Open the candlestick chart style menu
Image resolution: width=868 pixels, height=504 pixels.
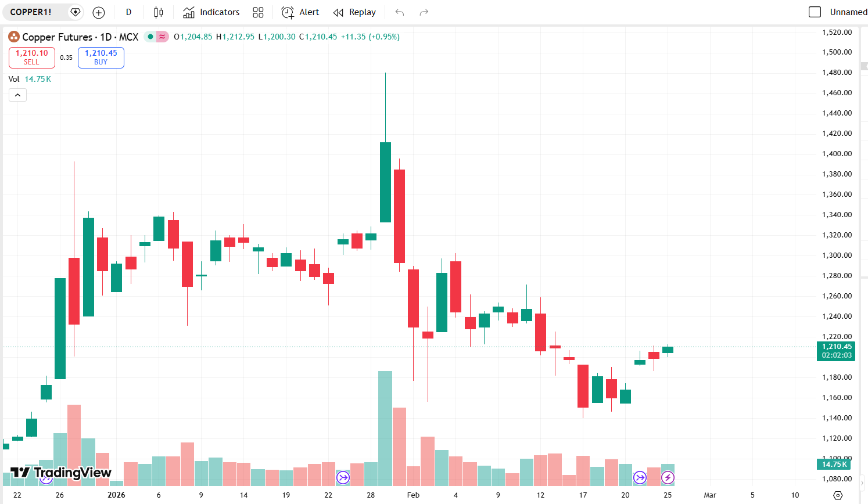pos(159,12)
